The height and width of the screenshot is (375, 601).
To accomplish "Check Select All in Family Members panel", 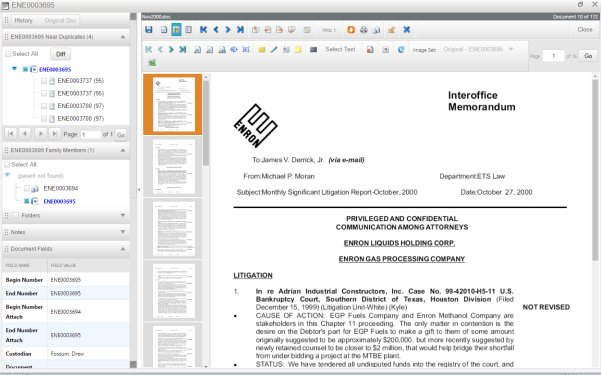I will tap(7, 164).
